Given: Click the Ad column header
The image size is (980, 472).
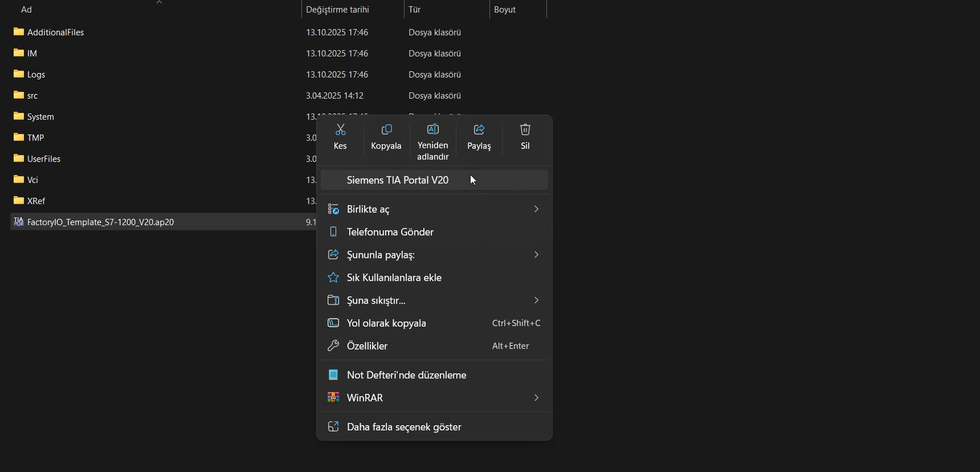Looking at the screenshot, I should (x=26, y=10).
